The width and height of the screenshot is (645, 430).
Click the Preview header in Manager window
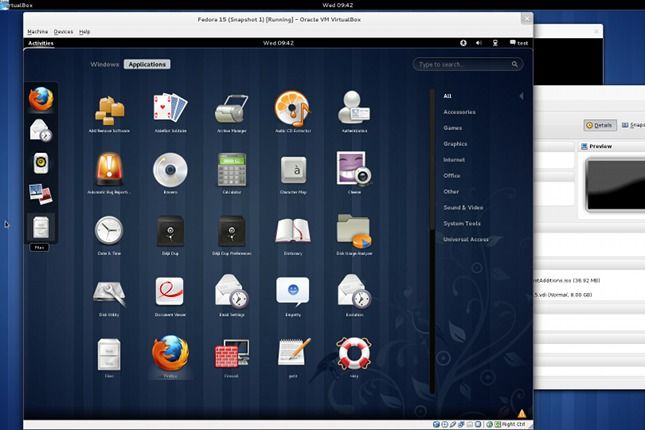point(596,146)
